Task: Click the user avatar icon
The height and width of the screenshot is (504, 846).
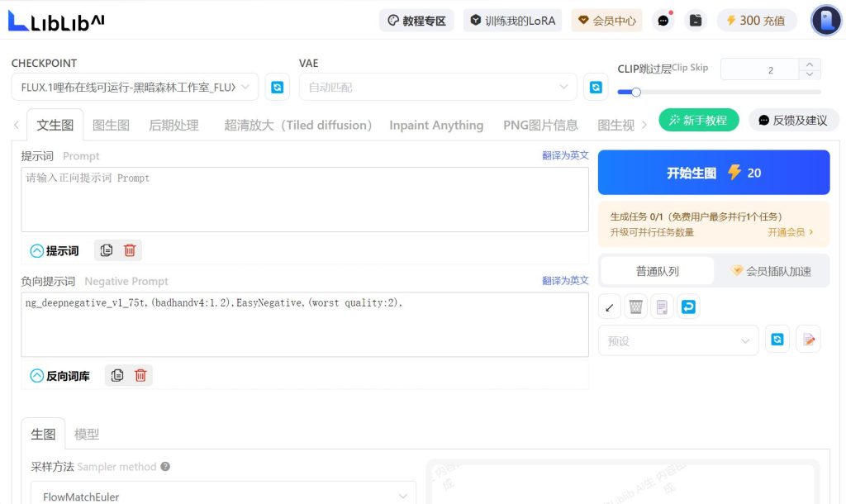Action: (826, 21)
